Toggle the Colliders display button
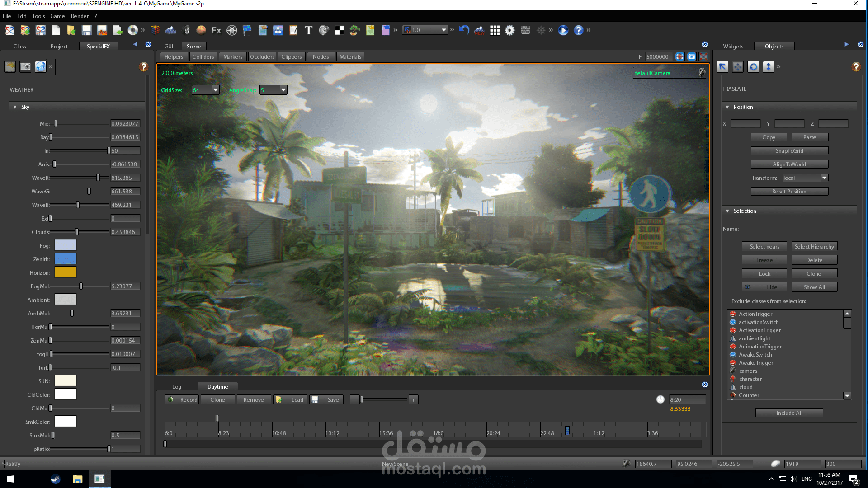 click(203, 57)
